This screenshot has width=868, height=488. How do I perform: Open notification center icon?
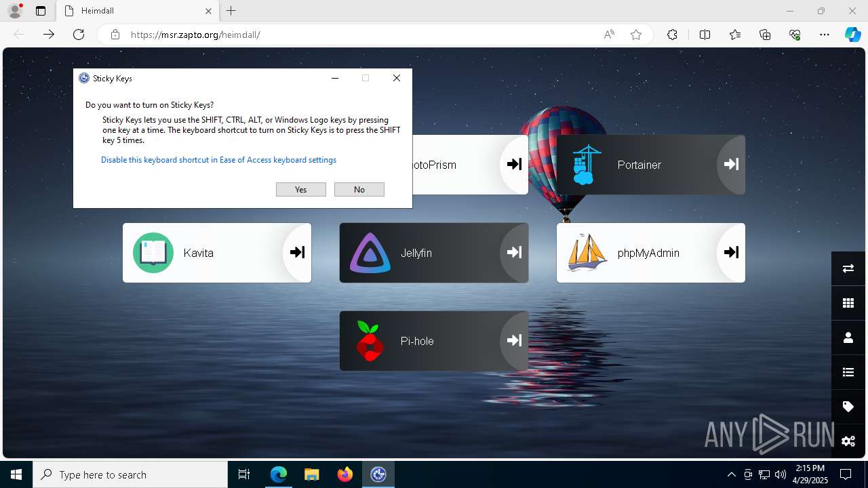point(846,474)
